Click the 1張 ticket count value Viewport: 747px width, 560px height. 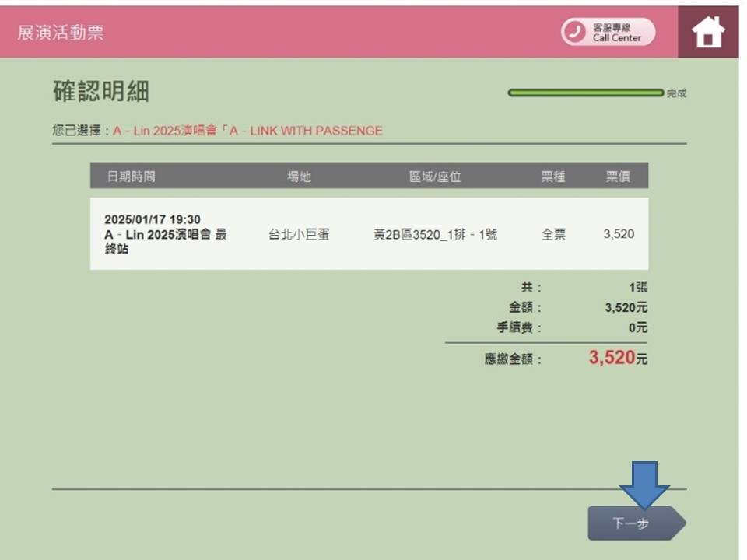638,287
